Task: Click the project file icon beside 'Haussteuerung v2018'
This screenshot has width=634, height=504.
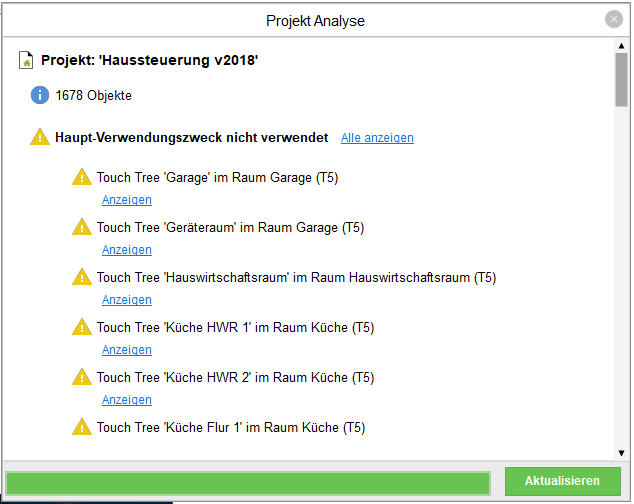Action: [x=27, y=60]
